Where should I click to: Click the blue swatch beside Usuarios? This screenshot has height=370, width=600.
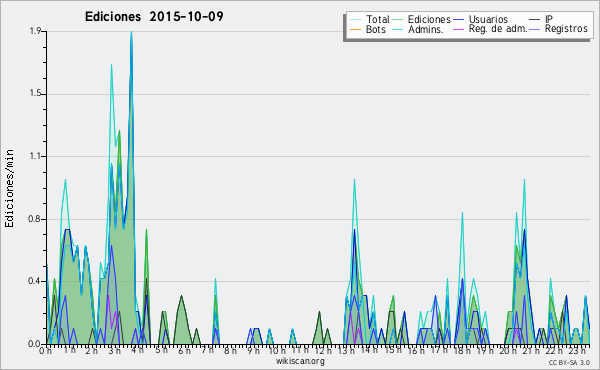(458, 20)
